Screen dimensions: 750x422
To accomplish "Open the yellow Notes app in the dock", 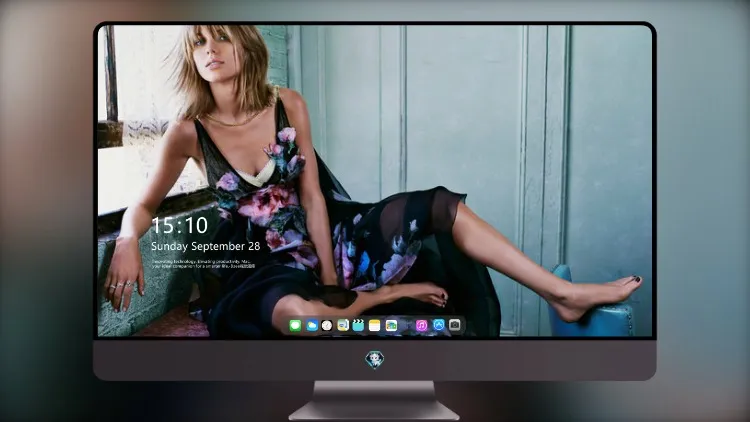I will point(375,326).
